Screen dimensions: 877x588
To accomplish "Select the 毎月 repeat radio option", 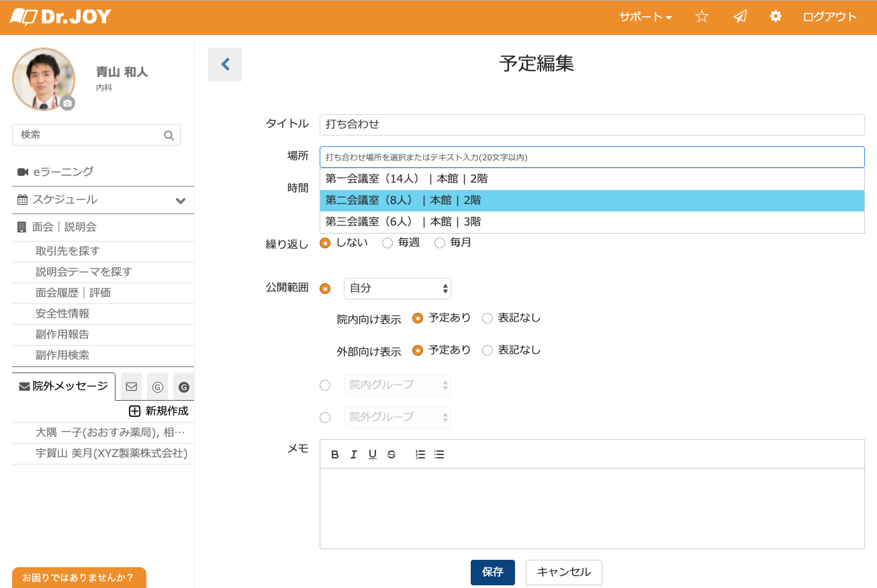I will click(440, 243).
